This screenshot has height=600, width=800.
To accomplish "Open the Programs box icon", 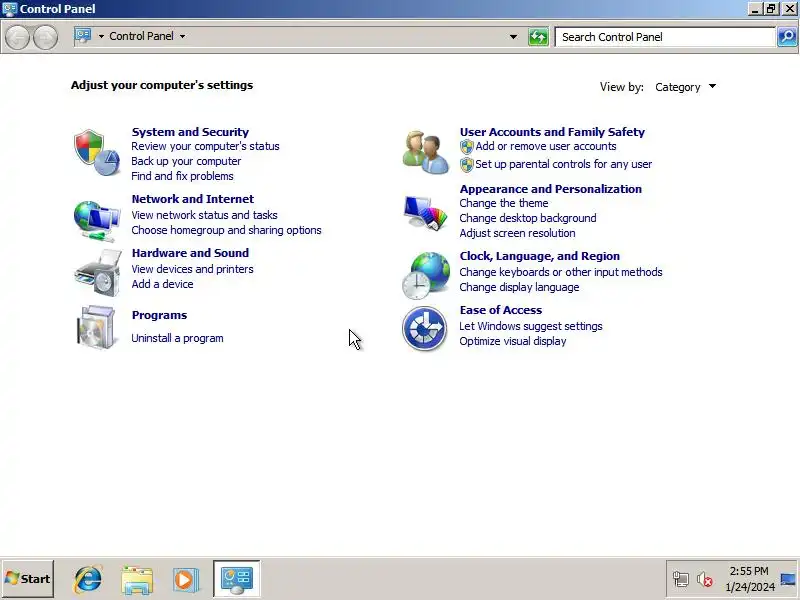I will [x=96, y=328].
